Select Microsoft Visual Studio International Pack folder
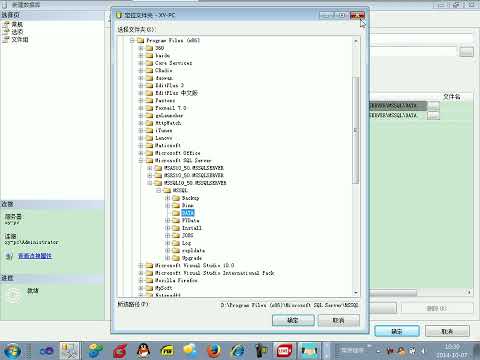The height and width of the screenshot is (360, 480). click(x=214, y=273)
